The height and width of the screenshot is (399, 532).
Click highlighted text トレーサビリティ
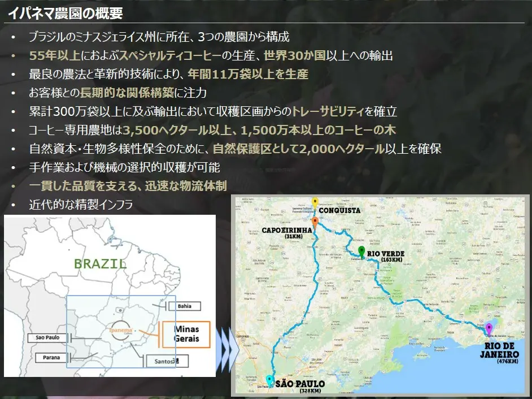click(328, 111)
